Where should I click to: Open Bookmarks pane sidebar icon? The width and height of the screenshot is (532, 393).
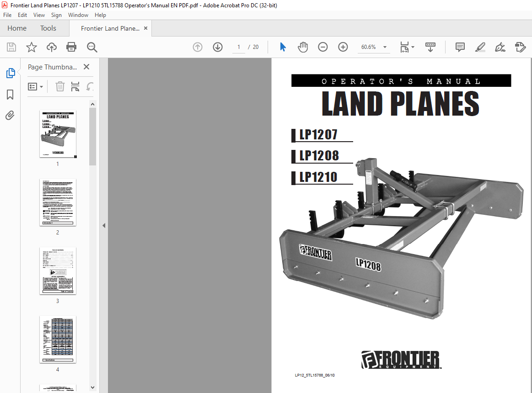point(10,94)
